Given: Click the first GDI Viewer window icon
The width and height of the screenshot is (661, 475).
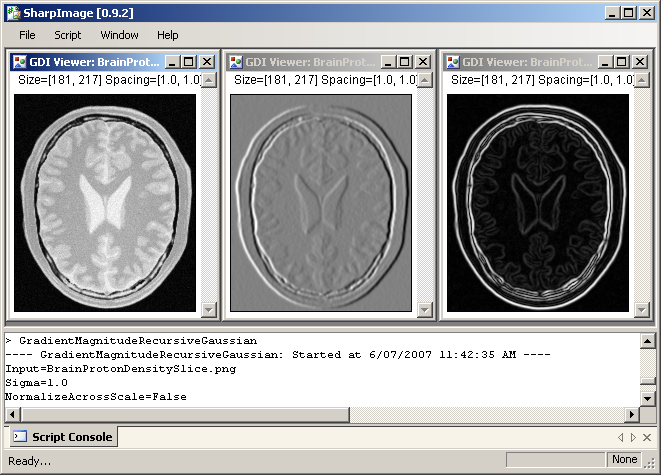Looking at the screenshot, I should click(x=19, y=62).
